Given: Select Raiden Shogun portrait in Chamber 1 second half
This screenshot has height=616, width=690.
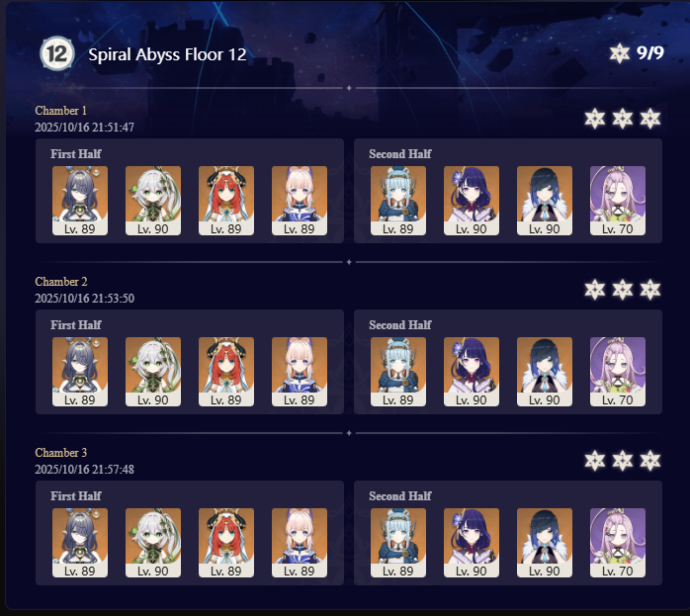Looking at the screenshot, I should tap(472, 201).
